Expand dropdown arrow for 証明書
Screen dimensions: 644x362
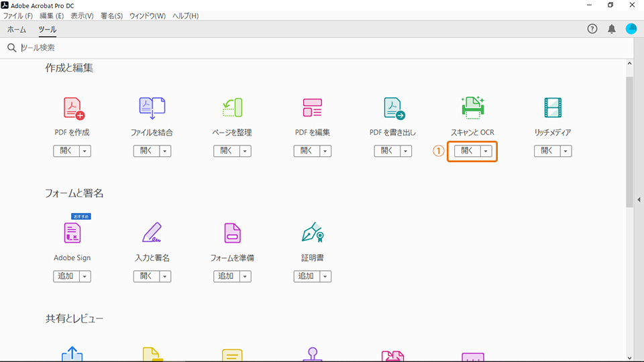click(325, 277)
